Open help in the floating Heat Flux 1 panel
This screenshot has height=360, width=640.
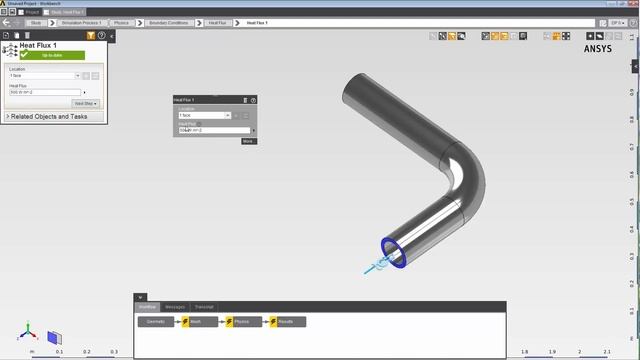tap(253, 100)
